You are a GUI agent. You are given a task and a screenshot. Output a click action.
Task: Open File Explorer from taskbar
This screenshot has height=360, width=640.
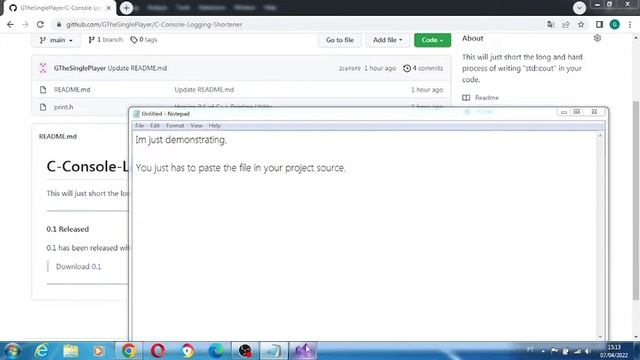(71, 351)
